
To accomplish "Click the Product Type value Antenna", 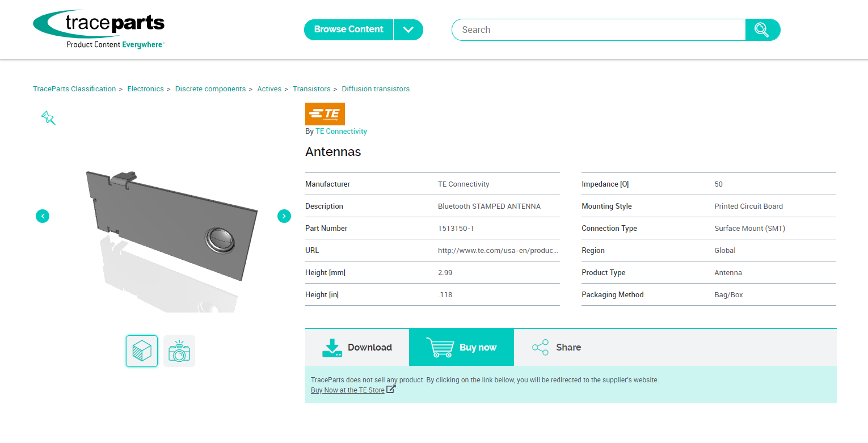I will pyautogui.click(x=728, y=272).
